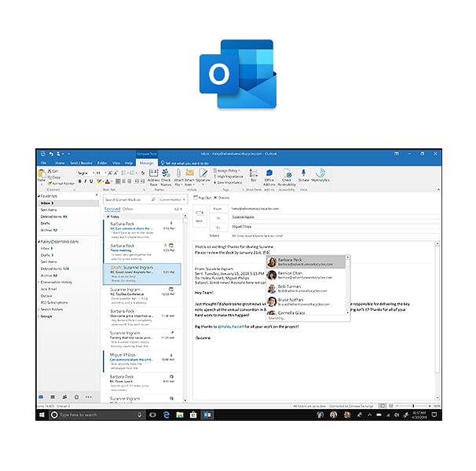Click the Tell me what you want search box
Screen dimensions: 476x471
[185, 163]
